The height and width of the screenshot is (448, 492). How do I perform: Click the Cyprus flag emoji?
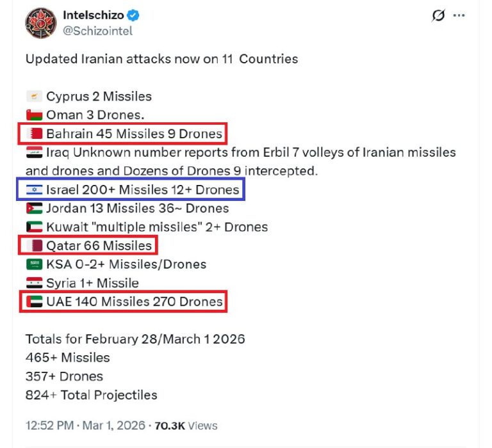(x=35, y=97)
